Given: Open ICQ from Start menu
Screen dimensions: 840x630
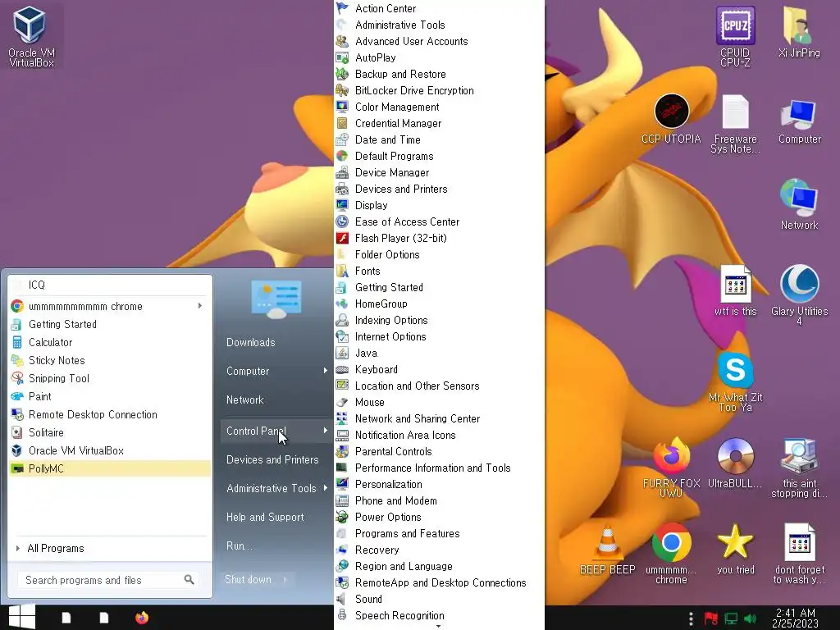Looking at the screenshot, I should pyautogui.click(x=111, y=285).
